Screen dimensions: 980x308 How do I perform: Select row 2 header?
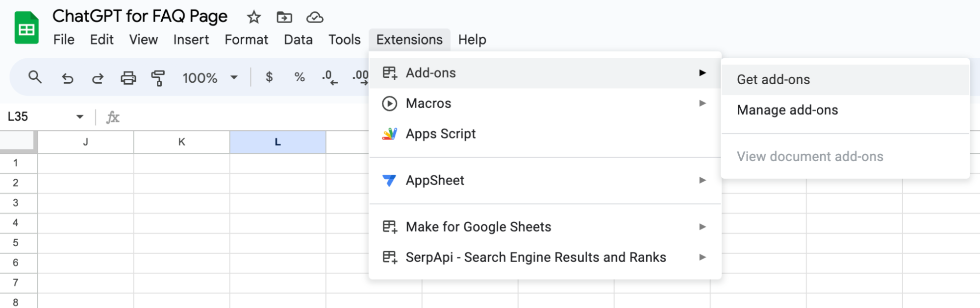(19, 183)
